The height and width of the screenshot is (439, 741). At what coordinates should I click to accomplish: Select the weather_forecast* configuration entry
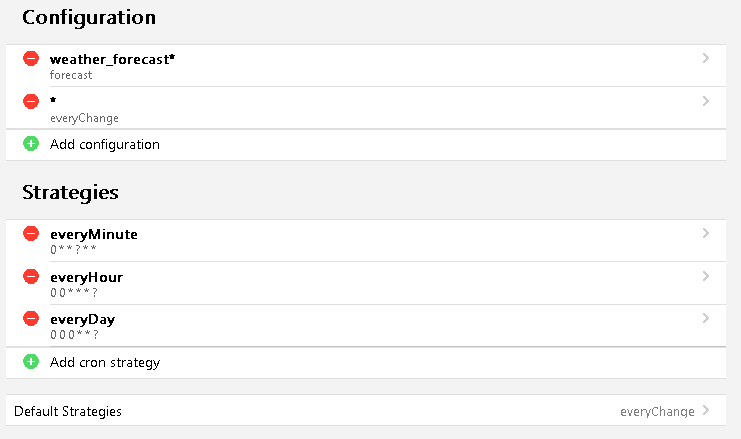click(112, 60)
